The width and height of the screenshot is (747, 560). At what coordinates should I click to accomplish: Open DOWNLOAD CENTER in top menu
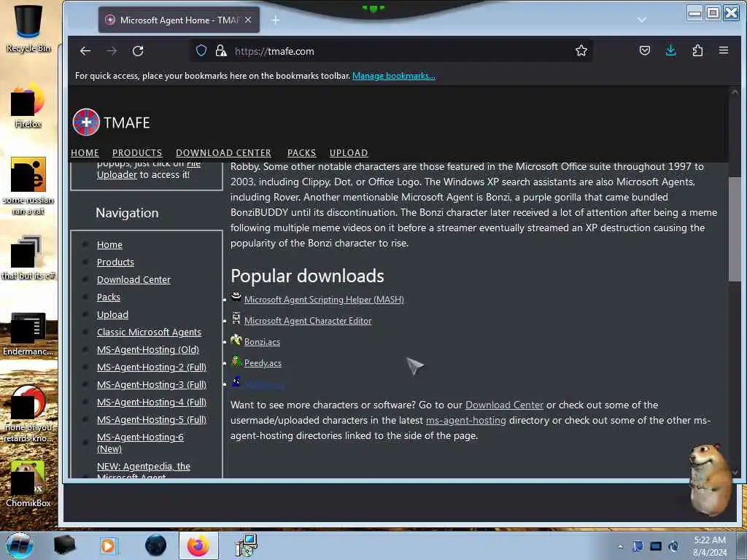point(223,153)
